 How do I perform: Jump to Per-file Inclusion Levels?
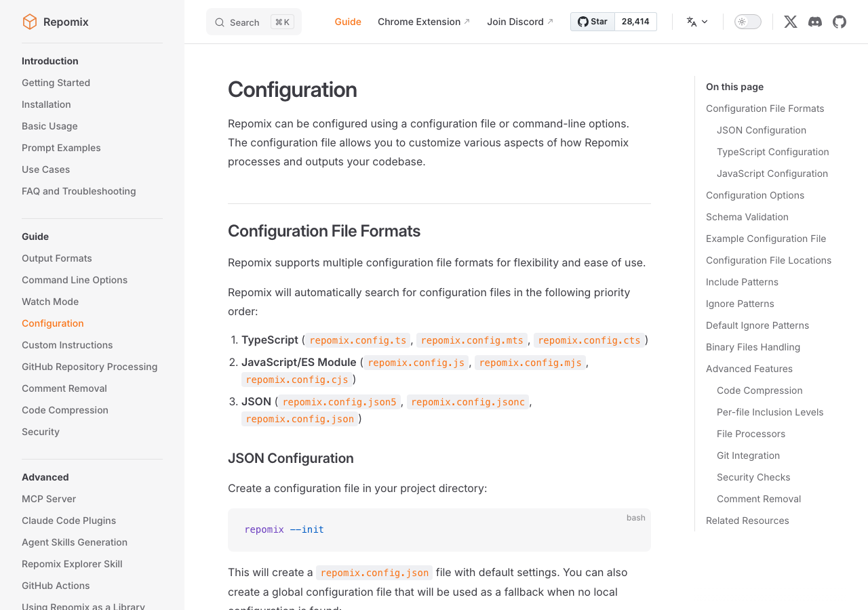point(770,412)
